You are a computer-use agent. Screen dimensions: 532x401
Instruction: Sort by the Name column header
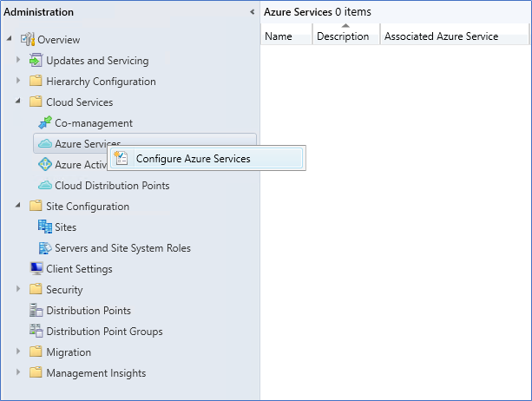pyautogui.click(x=286, y=36)
